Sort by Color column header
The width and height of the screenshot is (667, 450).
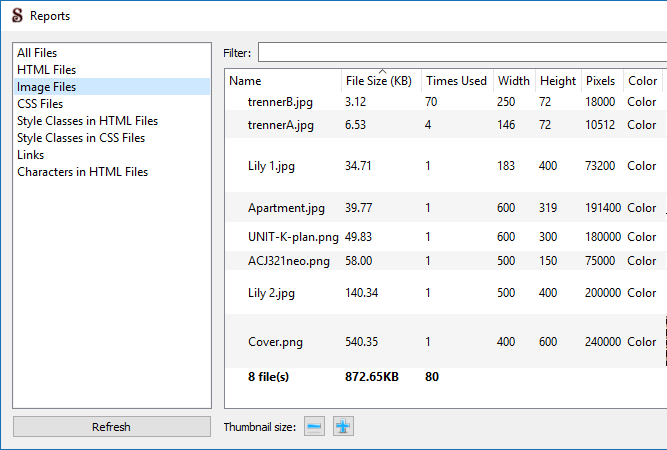coord(642,81)
